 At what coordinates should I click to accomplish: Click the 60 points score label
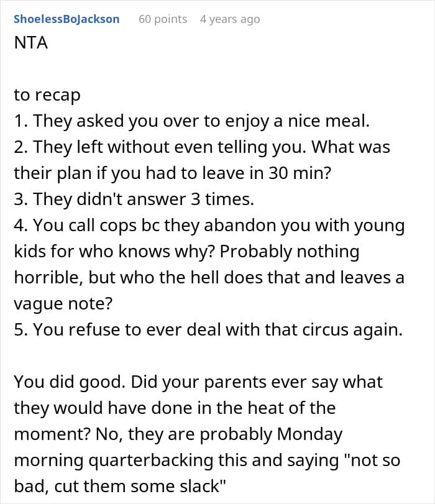(163, 19)
